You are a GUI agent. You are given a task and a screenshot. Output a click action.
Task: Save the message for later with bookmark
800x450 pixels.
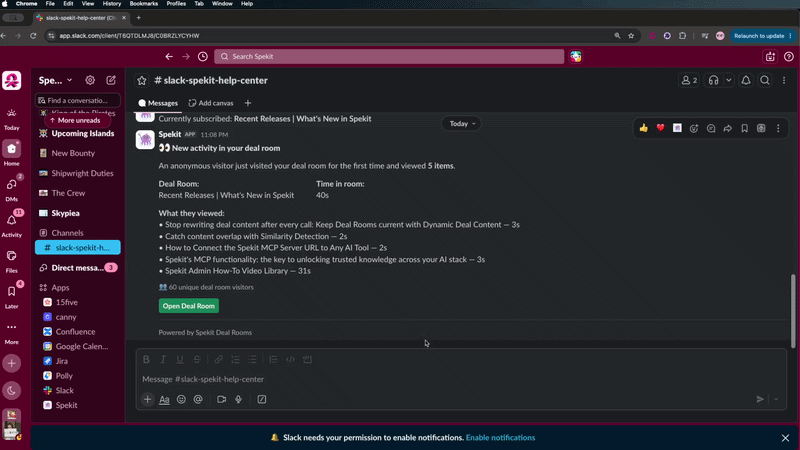(x=744, y=129)
